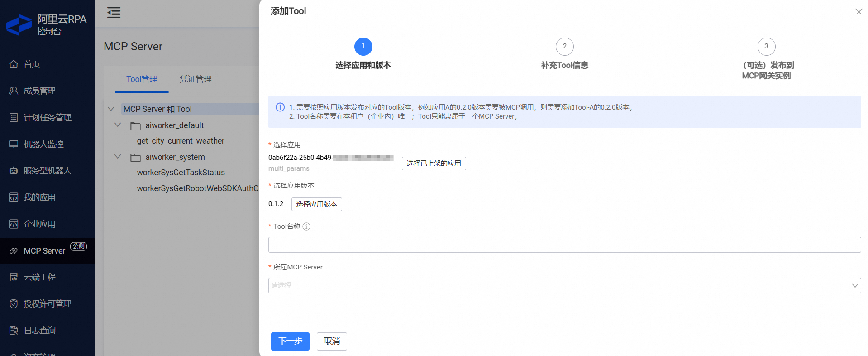Click the app ID text 0ab6f22a-25b0-4b49

tap(300, 158)
